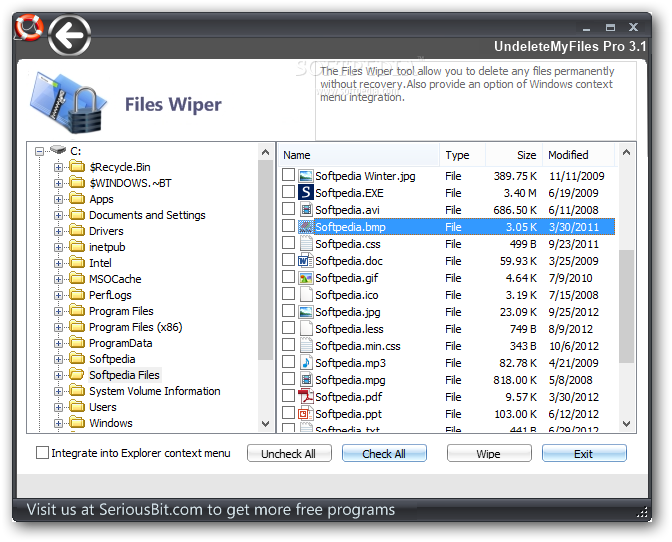This screenshot has width=672, height=542.
Task: Click the file list scroll down arrow
Action: (x=626, y=424)
